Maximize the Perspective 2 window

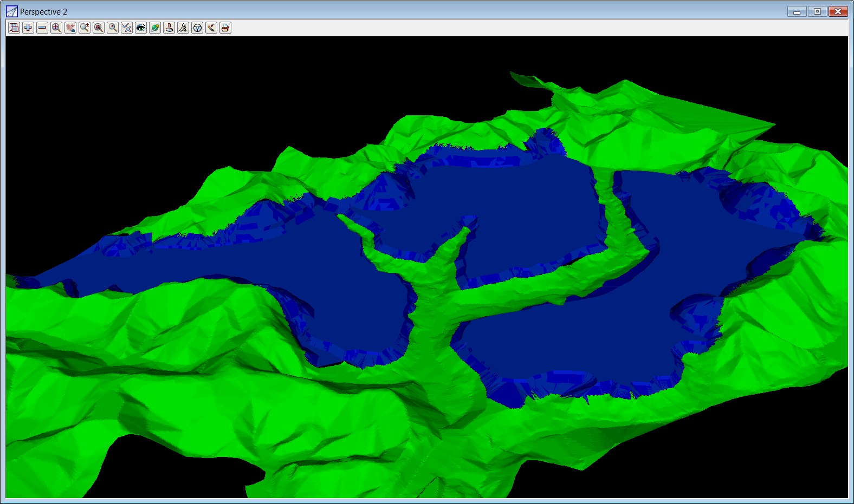pyautogui.click(x=817, y=11)
